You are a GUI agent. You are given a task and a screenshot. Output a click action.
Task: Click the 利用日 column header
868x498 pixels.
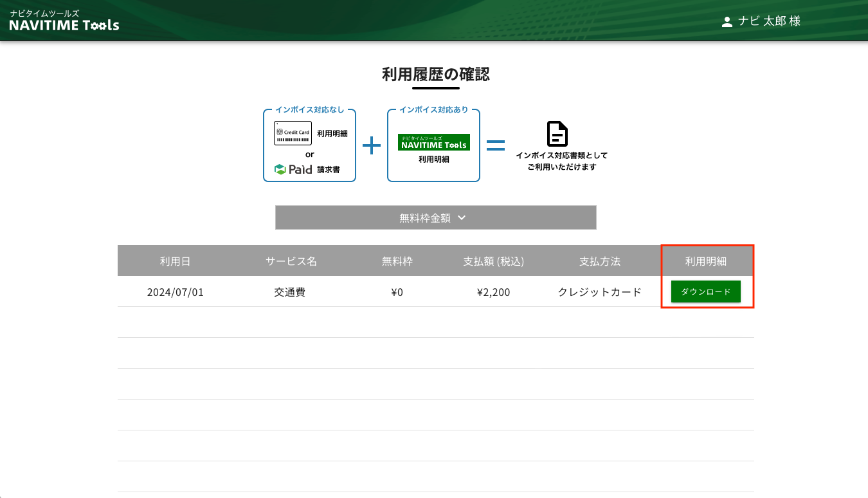point(176,261)
